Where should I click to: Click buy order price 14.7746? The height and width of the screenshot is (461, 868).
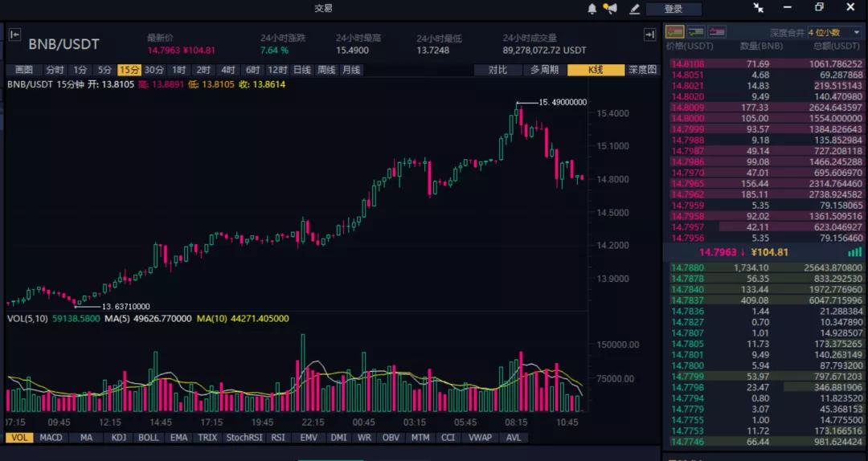(687, 442)
